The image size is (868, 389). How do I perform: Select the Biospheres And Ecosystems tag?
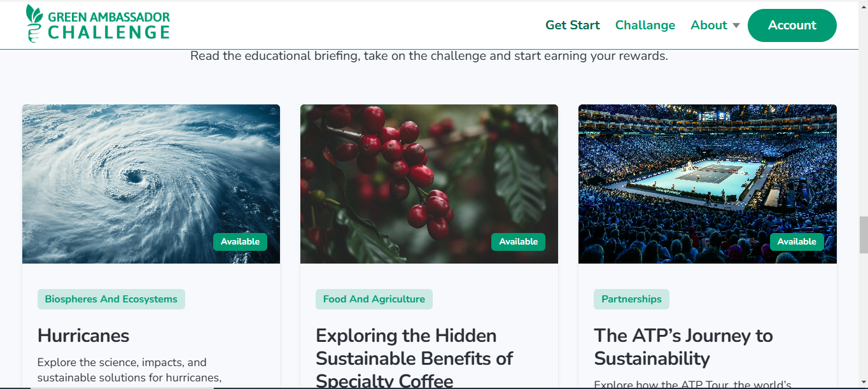[111, 299]
